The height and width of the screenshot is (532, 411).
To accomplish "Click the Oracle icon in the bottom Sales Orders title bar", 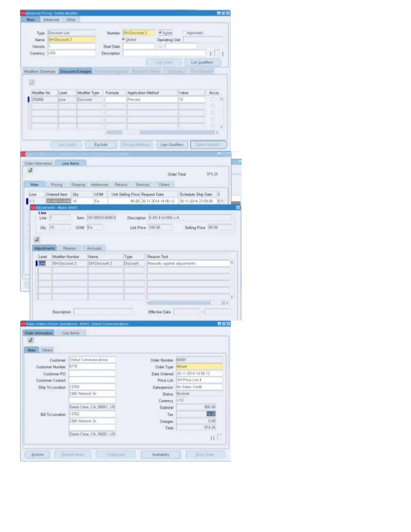I will [x=23, y=324].
